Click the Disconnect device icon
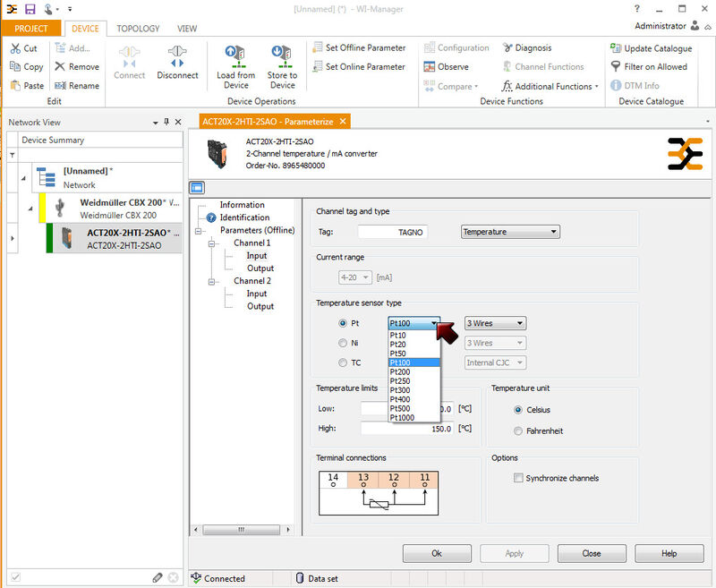Image resolution: width=716 pixels, height=588 pixels. point(177,55)
